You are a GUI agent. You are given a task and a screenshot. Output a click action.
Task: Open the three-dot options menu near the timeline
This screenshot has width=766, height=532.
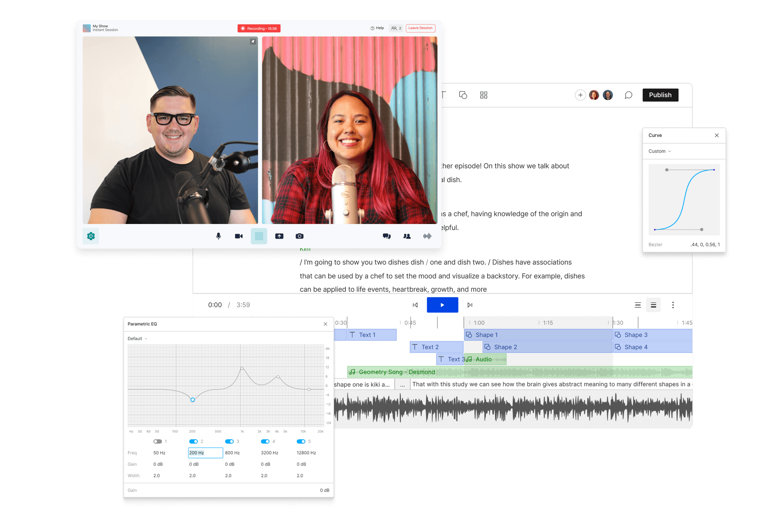(673, 305)
